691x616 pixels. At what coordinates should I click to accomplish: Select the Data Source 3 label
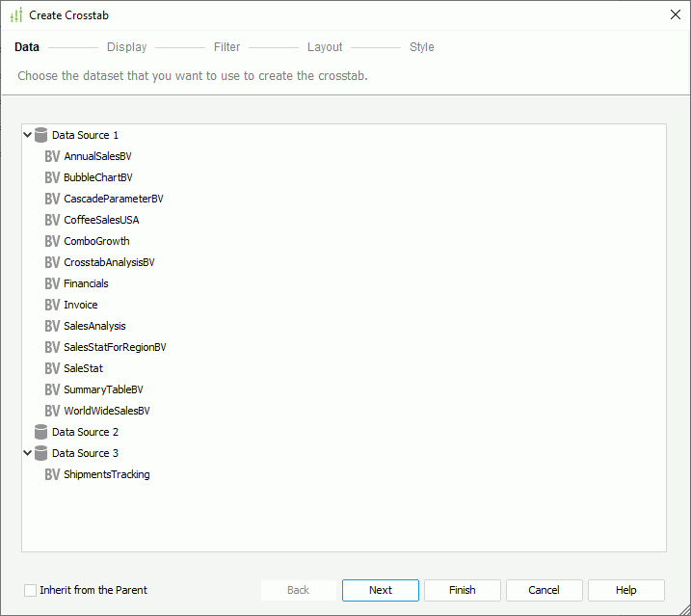click(85, 453)
